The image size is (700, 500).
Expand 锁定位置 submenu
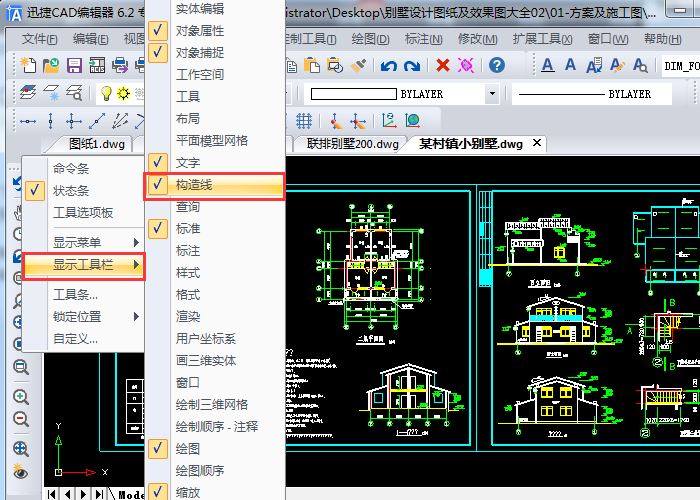point(83,317)
